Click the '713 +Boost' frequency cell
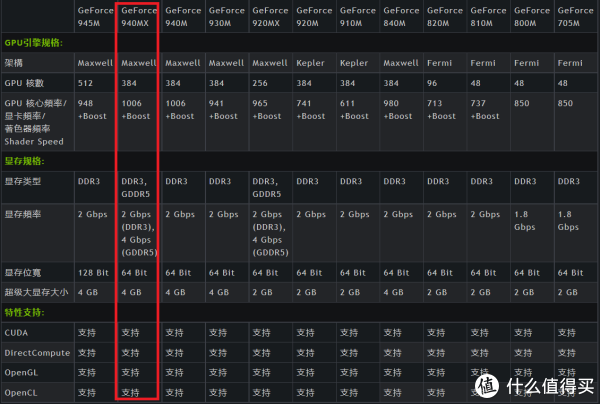Viewport: 600px width, 404px height. coord(442,109)
